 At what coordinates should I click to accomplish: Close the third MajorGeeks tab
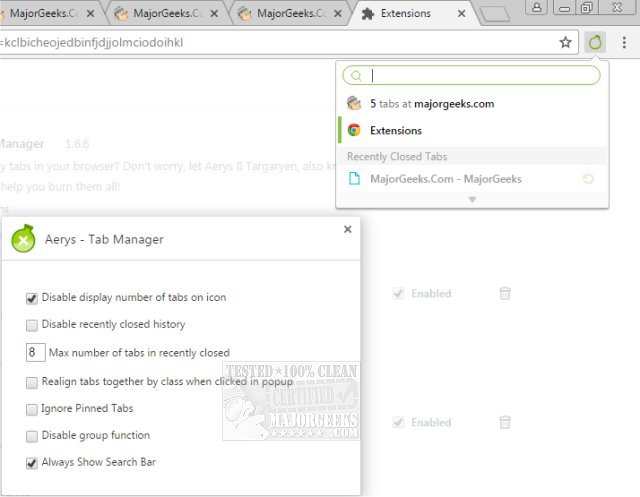tap(338, 13)
